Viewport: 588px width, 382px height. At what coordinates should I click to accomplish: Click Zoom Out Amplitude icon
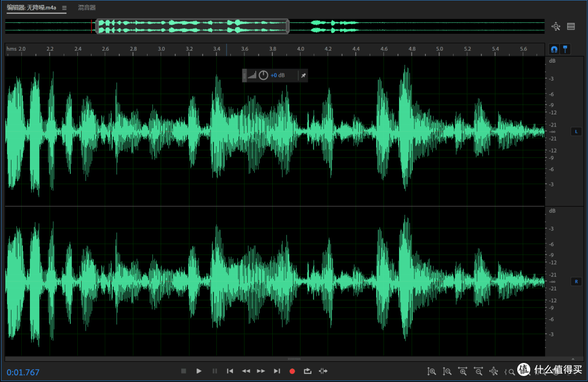tap(447, 372)
